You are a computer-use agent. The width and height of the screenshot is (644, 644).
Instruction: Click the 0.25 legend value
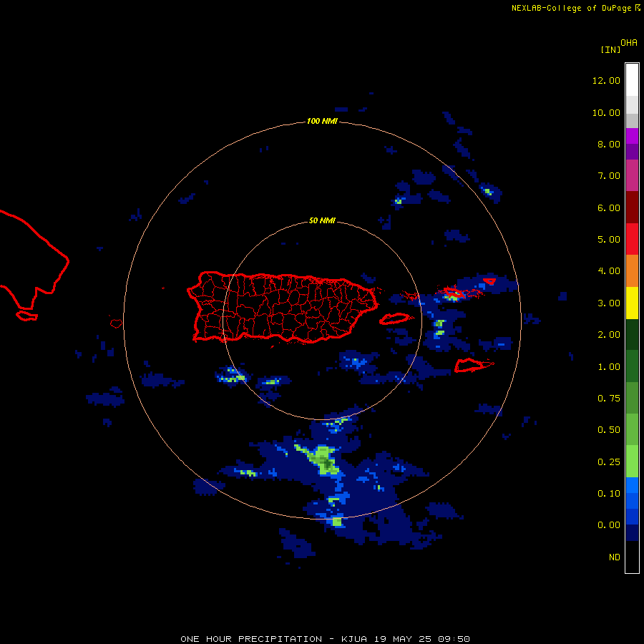click(x=609, y=462)
